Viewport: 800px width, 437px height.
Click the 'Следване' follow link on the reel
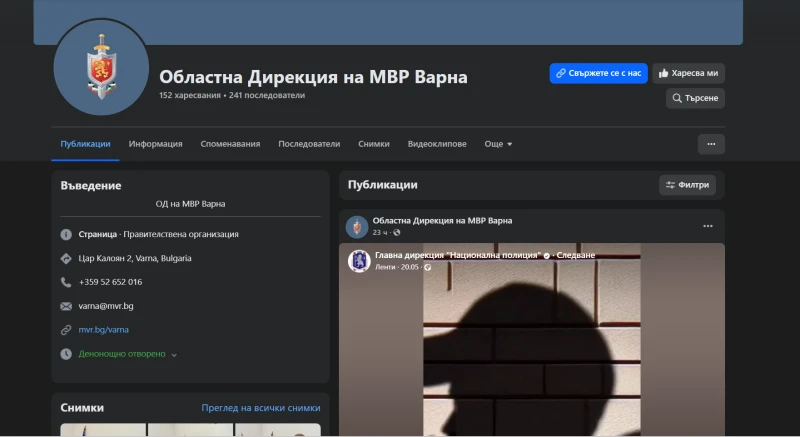coord(576,255)
